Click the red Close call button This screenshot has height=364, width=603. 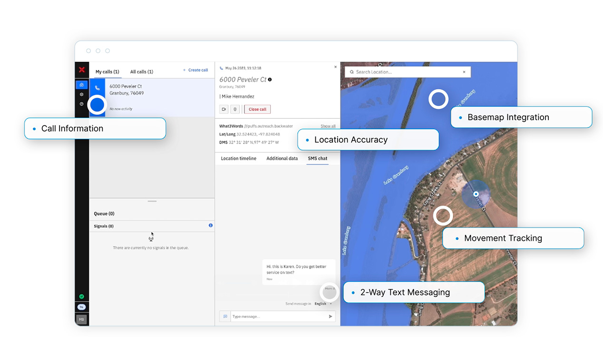257,109
